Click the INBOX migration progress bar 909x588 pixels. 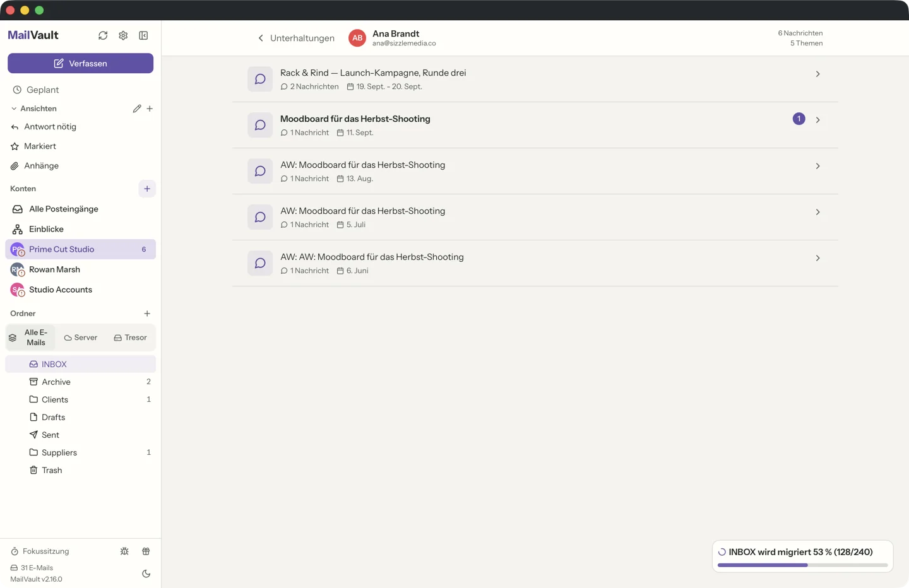pos(802,565)
